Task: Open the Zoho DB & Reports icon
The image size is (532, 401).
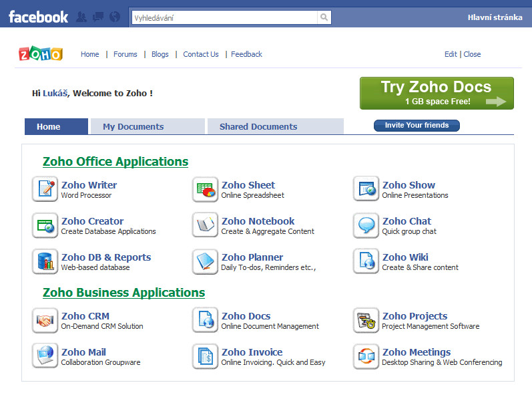Action: pyautogui.click(x=45, y=261)
